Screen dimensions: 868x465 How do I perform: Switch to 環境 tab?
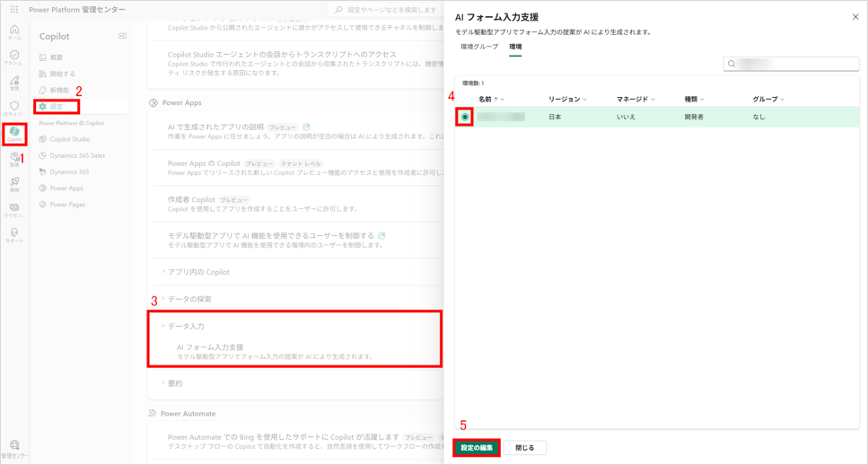click(515, 47)
